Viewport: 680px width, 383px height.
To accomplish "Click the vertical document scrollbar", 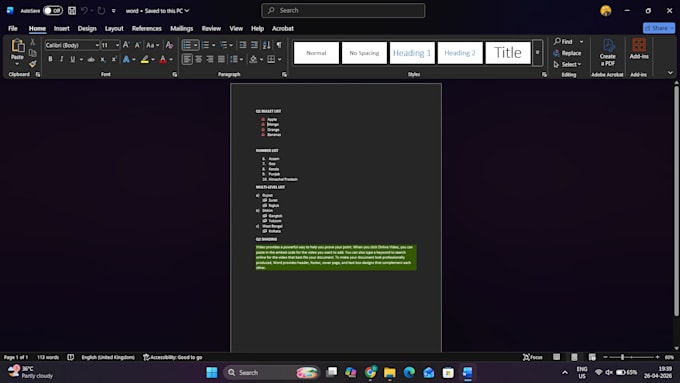I will click(676, 201).
